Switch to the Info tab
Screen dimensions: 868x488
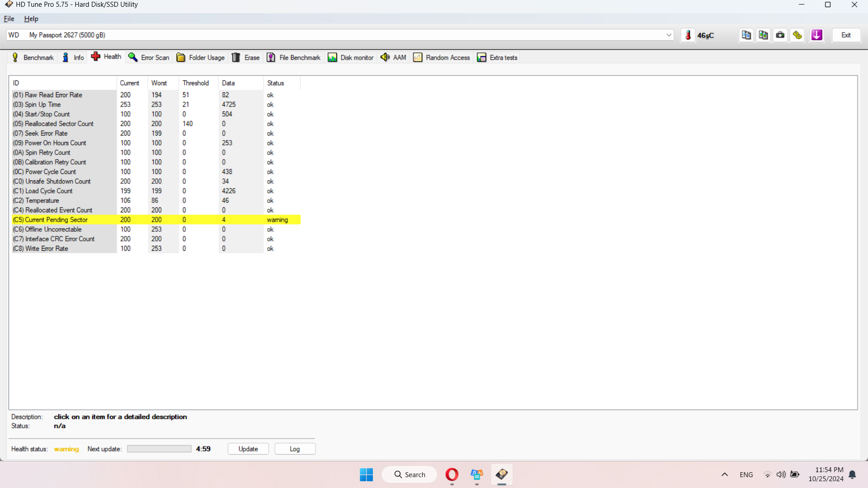point(73,57)
